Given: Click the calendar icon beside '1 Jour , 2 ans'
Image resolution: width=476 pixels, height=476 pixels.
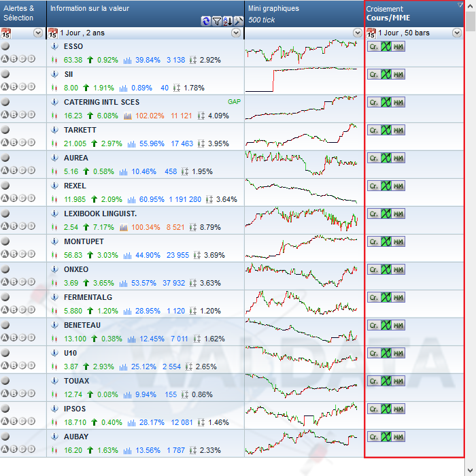Looking at the screenshot, I should (x=53, y=33).
